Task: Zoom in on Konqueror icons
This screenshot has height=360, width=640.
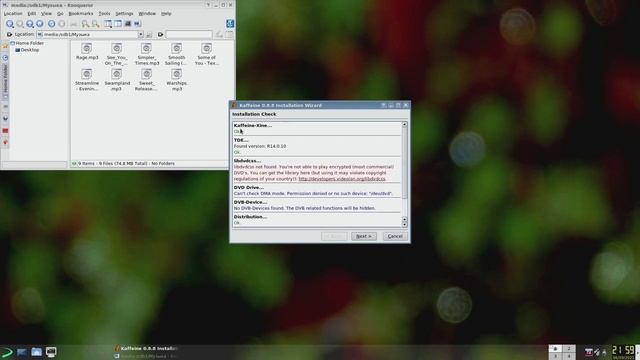Action: [x=85, y=24]
